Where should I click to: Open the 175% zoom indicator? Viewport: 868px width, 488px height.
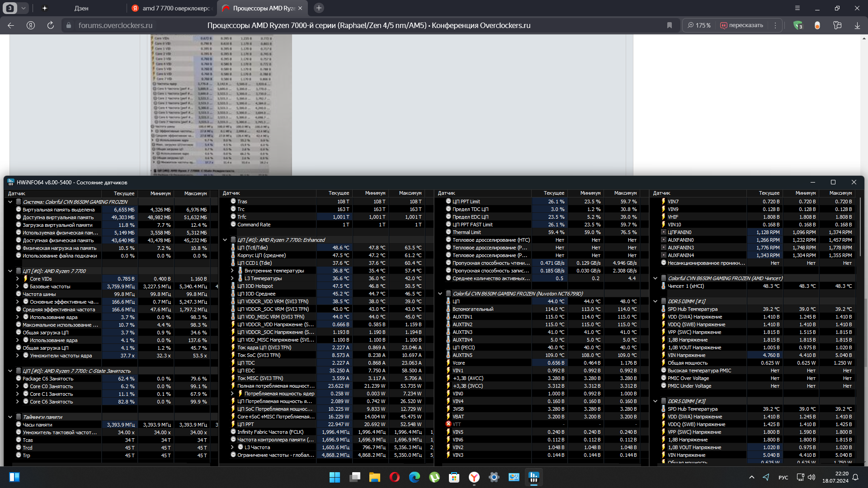click(x=699, y=25)
